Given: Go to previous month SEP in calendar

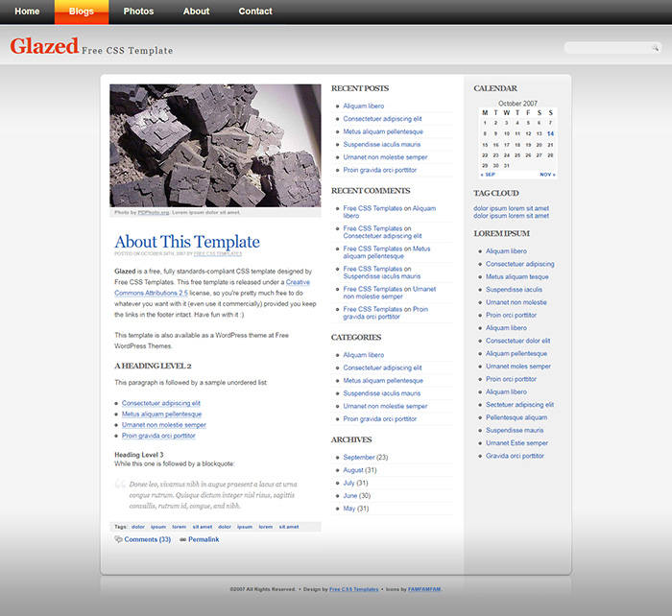Looking at the screenshot, I should click(x=488, y=175).
